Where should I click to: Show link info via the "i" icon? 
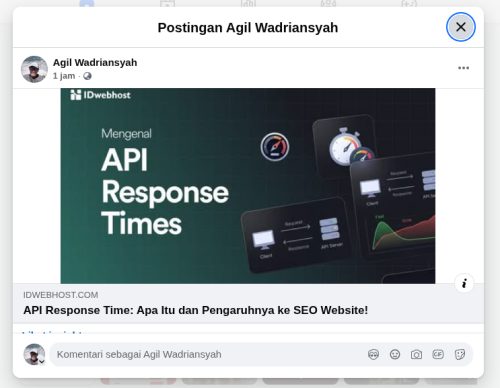pos(464,283)
